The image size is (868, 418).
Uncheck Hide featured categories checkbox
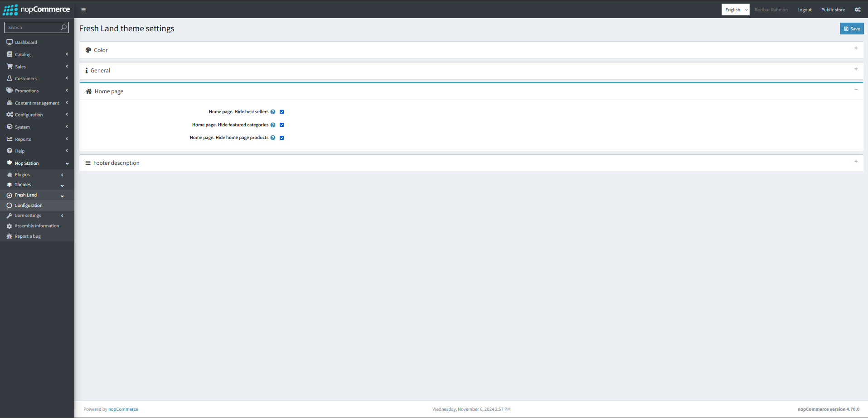(281, 125)
